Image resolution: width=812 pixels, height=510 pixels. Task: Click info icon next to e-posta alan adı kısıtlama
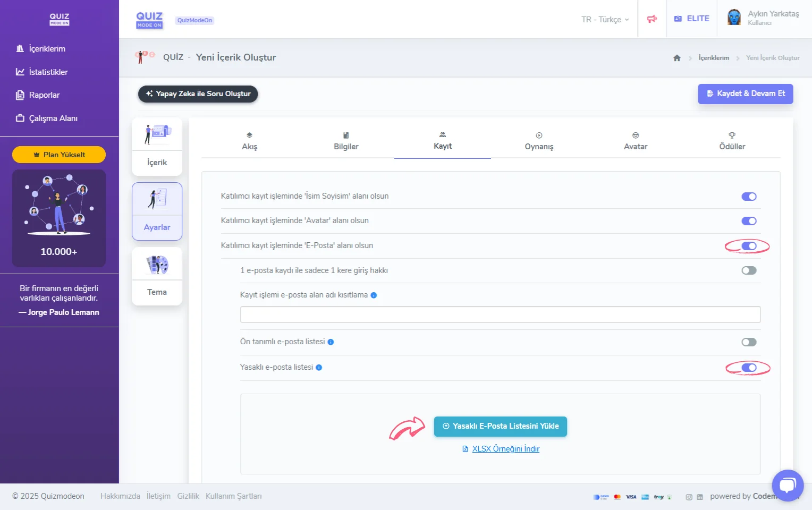pos(374,295)
